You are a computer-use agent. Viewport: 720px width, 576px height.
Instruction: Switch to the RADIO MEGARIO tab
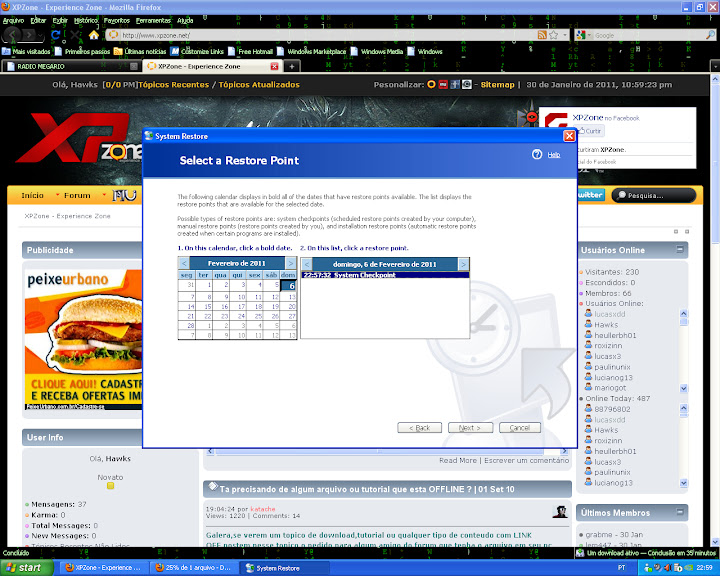pos(71,66)
